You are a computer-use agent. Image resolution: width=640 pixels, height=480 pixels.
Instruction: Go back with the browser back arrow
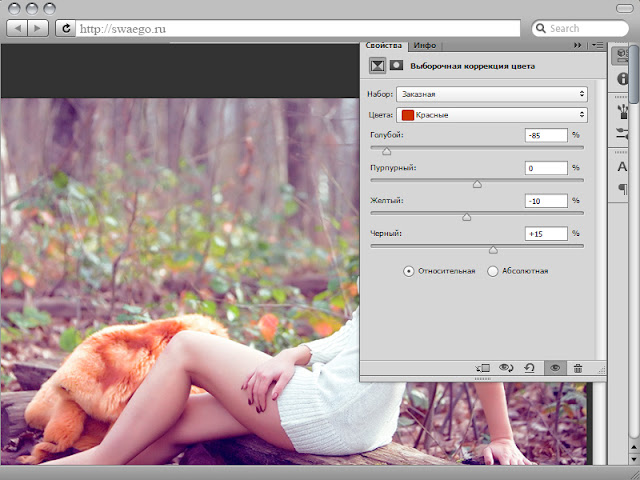coord(18,29)
